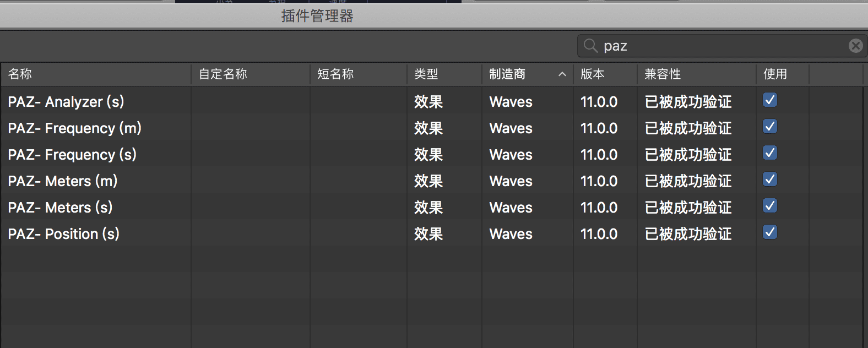The width and height of the screenshot is (868, 348).
Task: Click version 11.0.0 of PAZ- Frequency (m)
Action: click(x=599, y=128)
